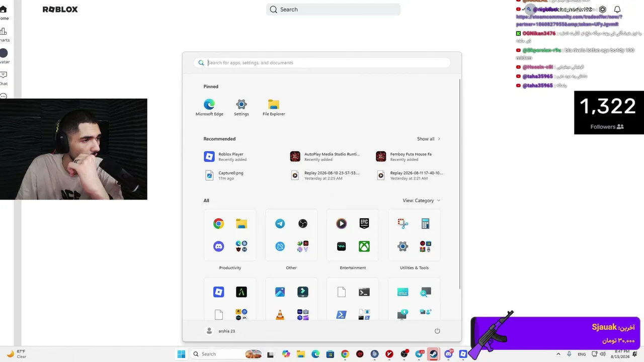This screenshot has width=644, height=362.
Task: Open the pinned Settings app
Action: (x=242, y=107)
